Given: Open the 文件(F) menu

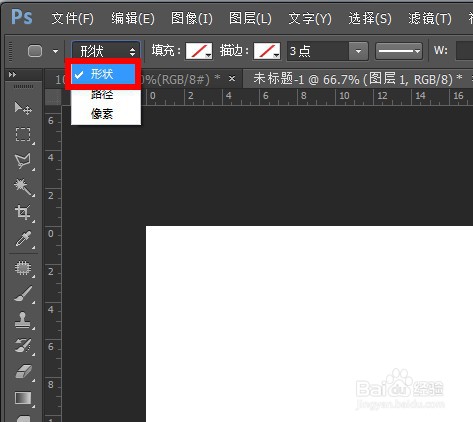Looking at the screenshot, I should click(x=73, y=18).
